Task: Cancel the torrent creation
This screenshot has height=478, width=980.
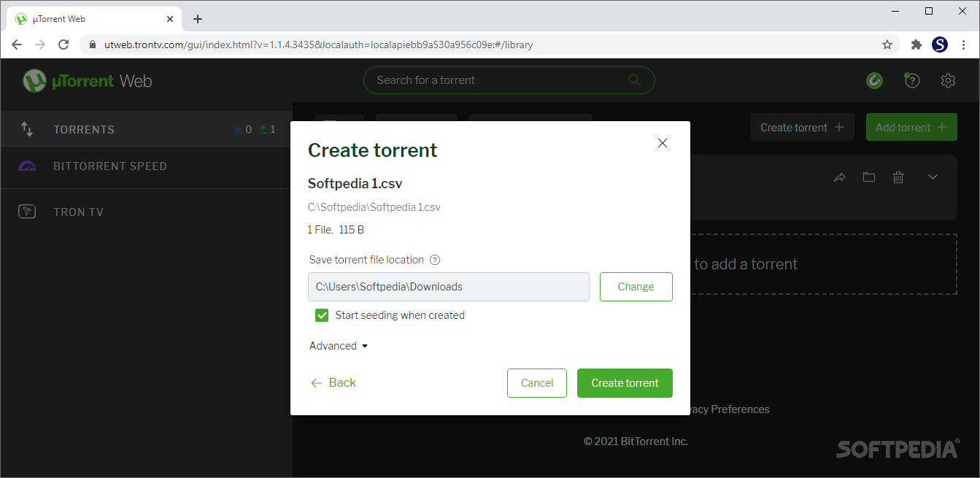Action: point(537,383)
